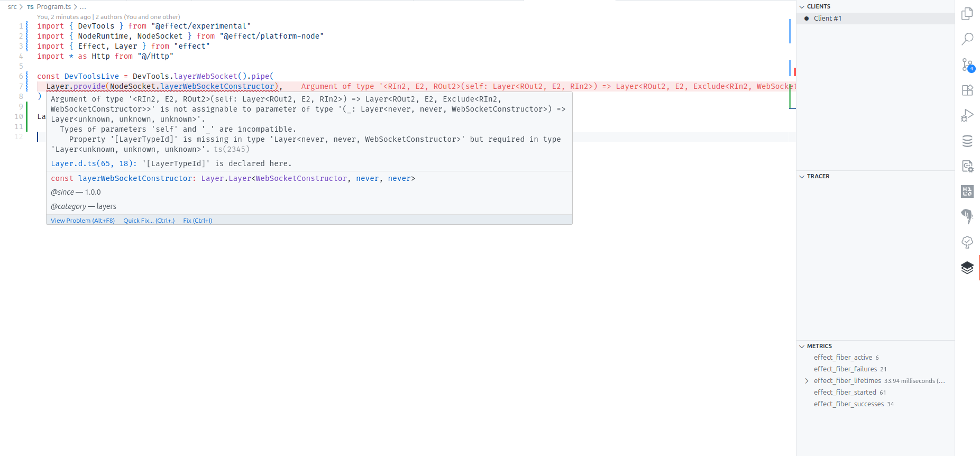Click NodeRuntime in the second import

point(103,36)
